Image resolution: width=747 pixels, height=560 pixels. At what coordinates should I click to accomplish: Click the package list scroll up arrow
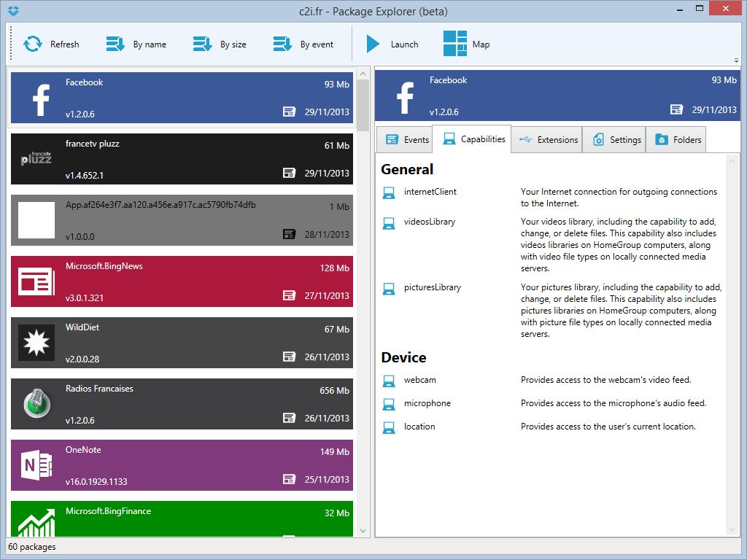coord(363,74)
